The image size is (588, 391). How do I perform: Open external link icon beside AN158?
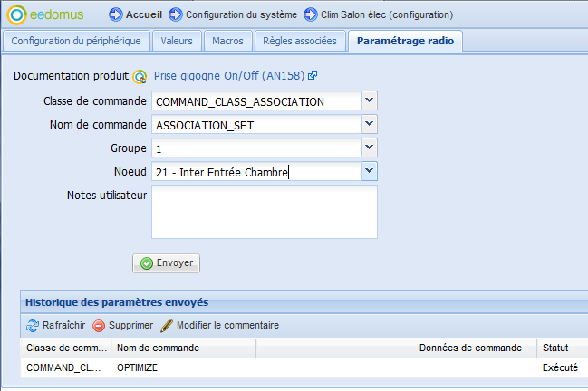(x=313, y=76)
